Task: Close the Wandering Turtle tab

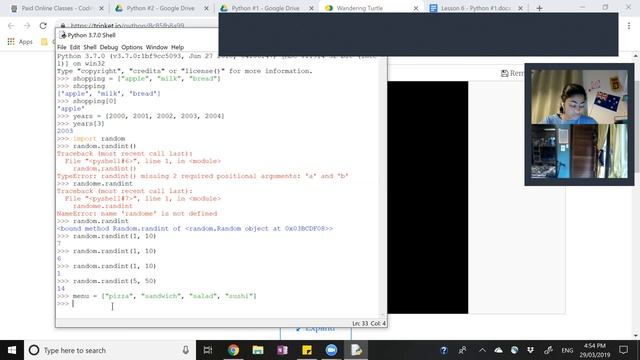Action: click(x=416, y=8)
